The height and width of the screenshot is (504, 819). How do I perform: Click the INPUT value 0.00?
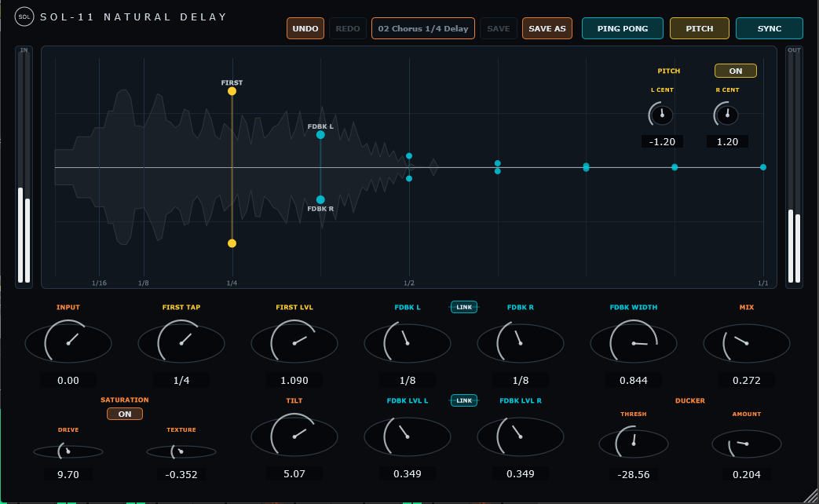[x=68, y=380]
